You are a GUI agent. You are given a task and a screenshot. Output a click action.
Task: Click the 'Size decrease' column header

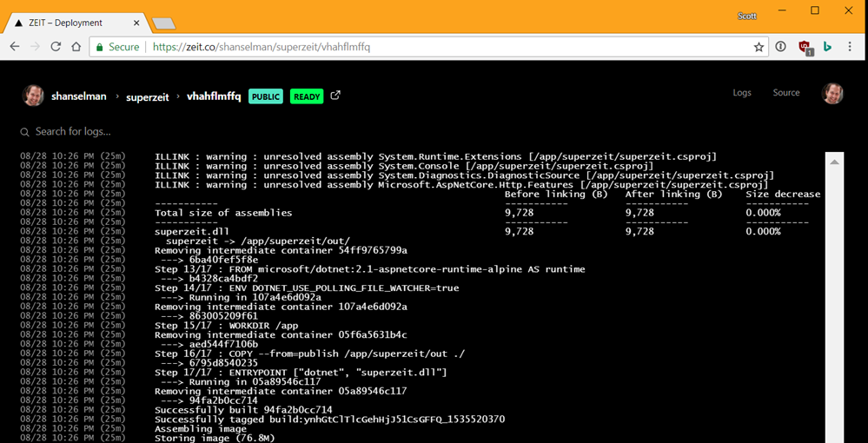coord(784,194)
